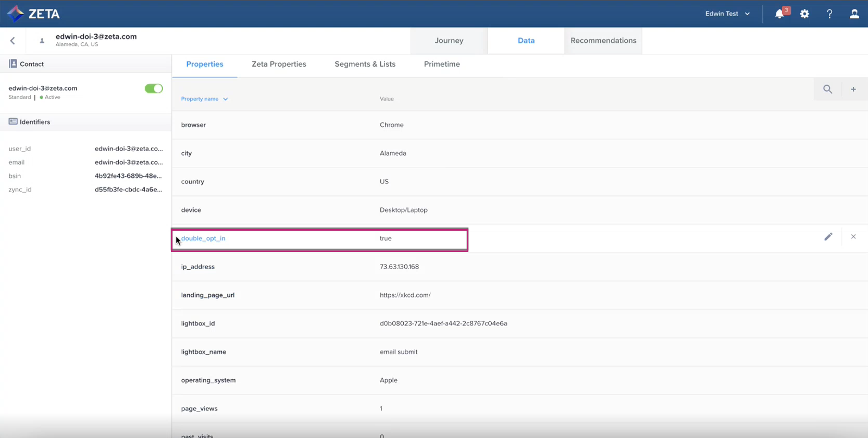The image size is (868, 438).
Task: Add a new property with plus icon
Action: pyautogui.click(x=853, y=90)
